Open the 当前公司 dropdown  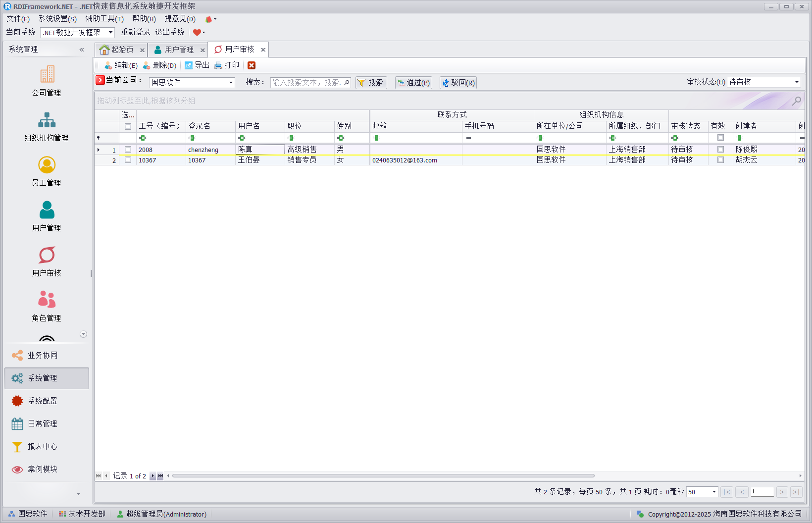pyautogui.click(x=231, y=83)
